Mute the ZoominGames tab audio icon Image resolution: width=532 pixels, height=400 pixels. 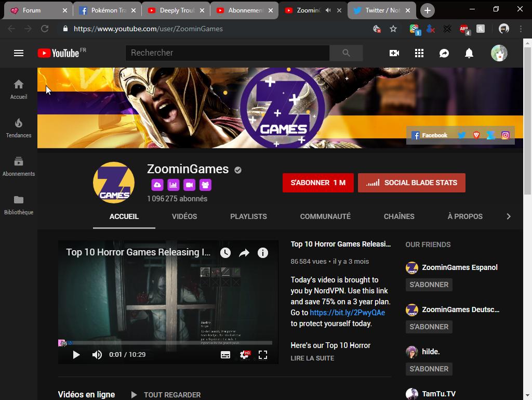pos(328,10)
